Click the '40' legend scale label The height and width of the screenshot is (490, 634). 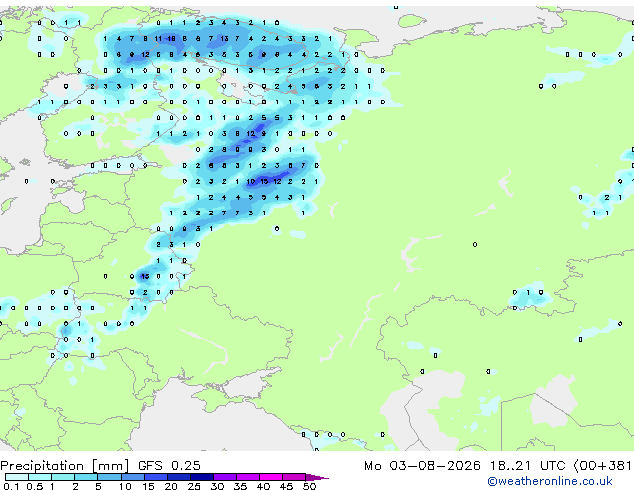click(x=263, y=486)
